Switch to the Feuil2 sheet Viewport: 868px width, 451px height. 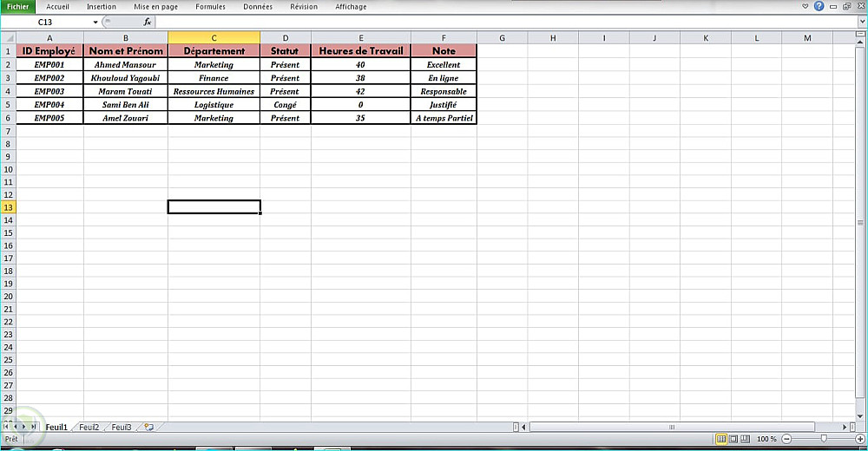click(89, 428)
